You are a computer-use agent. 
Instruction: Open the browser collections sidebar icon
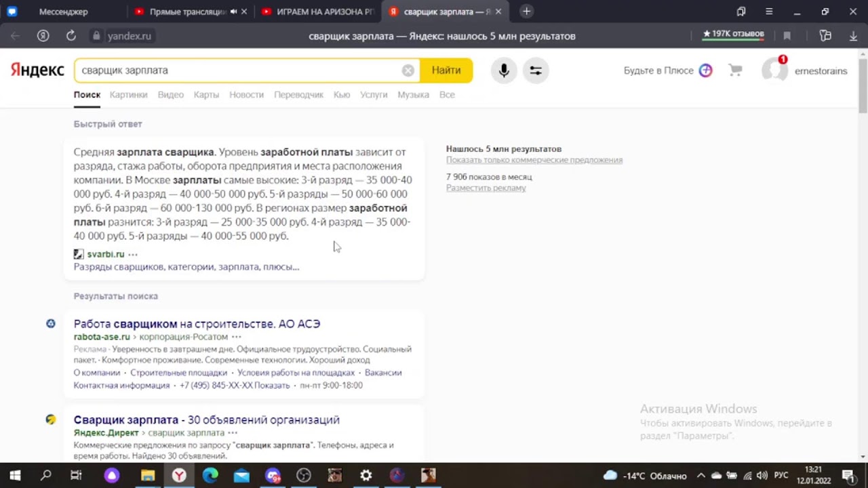[825, 36]
